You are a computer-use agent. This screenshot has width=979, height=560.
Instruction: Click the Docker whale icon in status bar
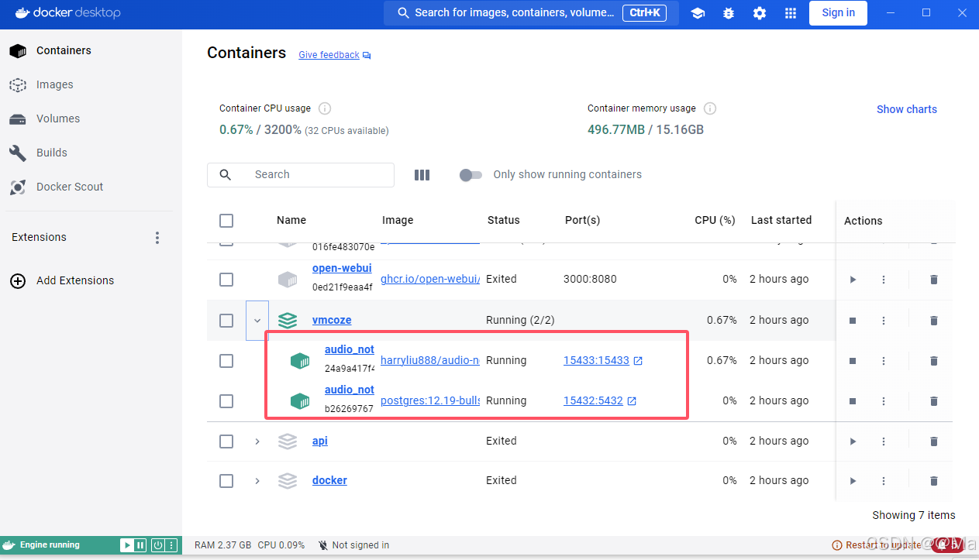pos(9,545)
